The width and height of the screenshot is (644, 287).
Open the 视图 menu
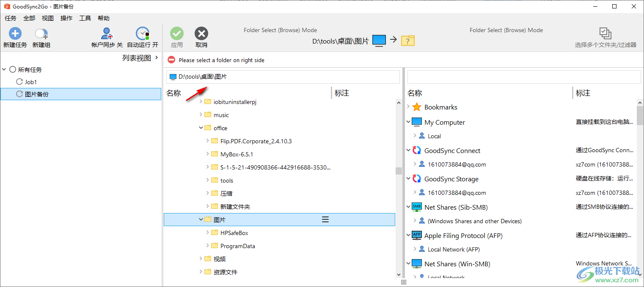(x=48, y=18)
